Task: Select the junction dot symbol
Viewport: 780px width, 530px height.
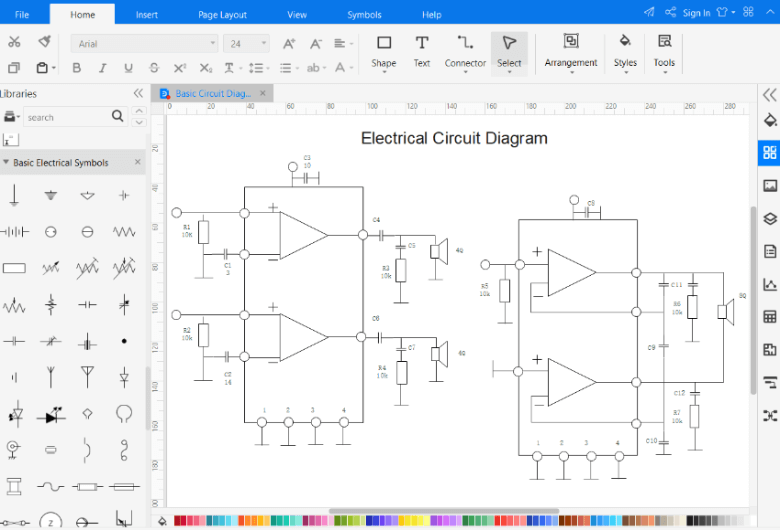Action: click(124, 341)
